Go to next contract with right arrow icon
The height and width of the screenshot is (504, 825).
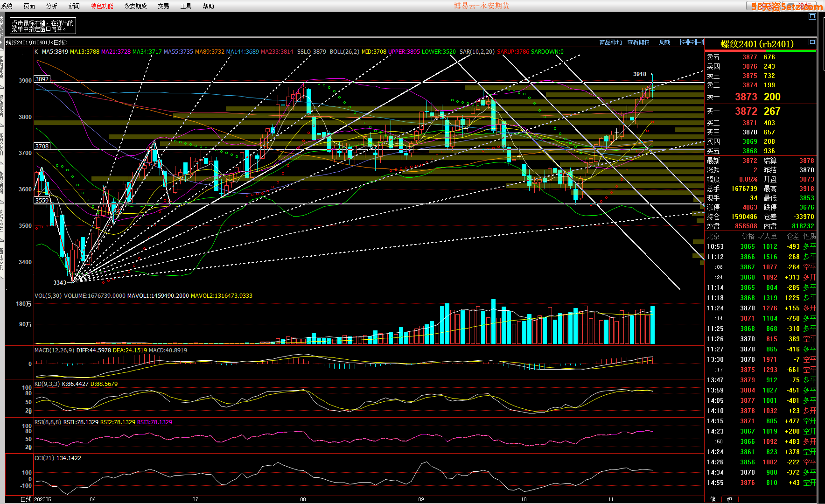692,42
